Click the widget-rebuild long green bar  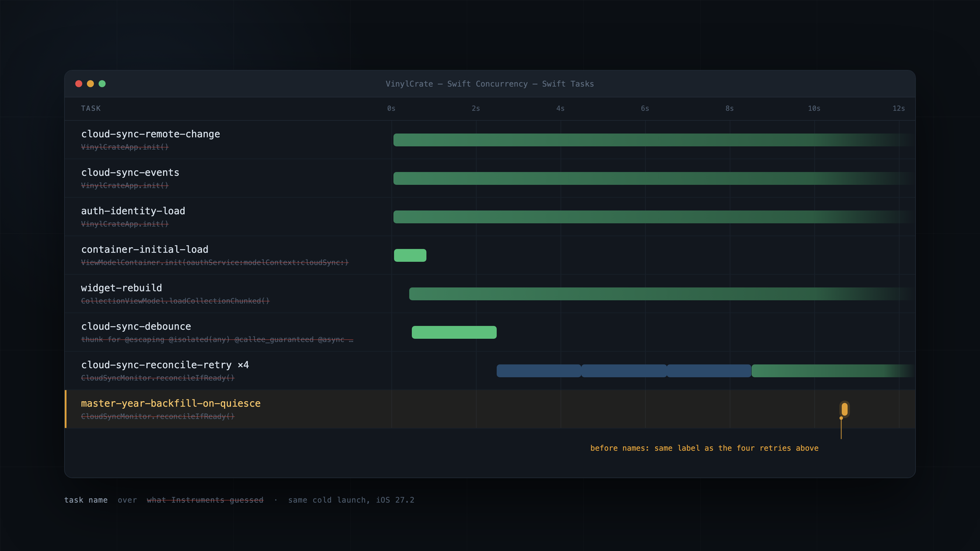[661, 294]
